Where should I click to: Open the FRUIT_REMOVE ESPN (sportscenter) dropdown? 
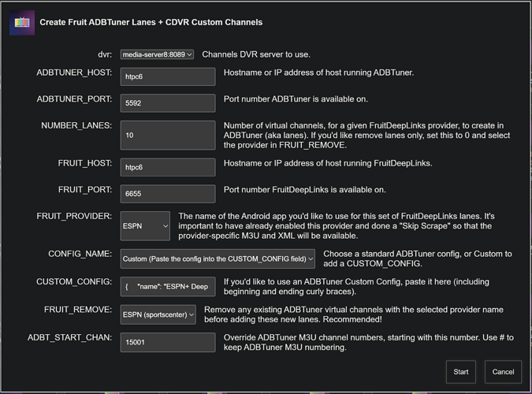coord(158,314)
